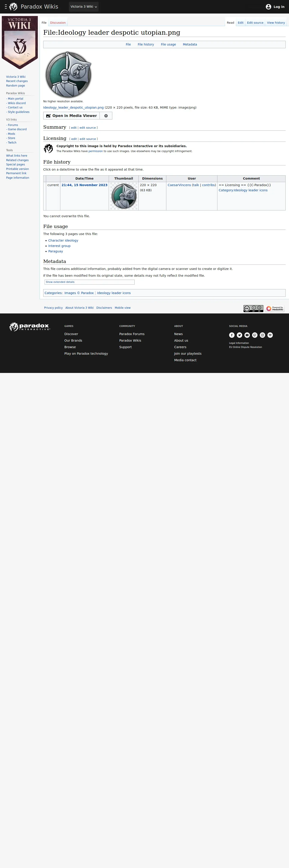This screenshot has width=289, height=868.
Task: Open EU Online Dispute Resolution link
Action: pos(246,347)
